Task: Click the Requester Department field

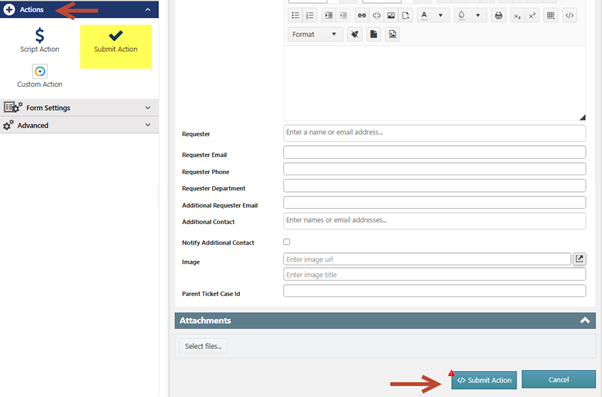Action: (434, 186)
